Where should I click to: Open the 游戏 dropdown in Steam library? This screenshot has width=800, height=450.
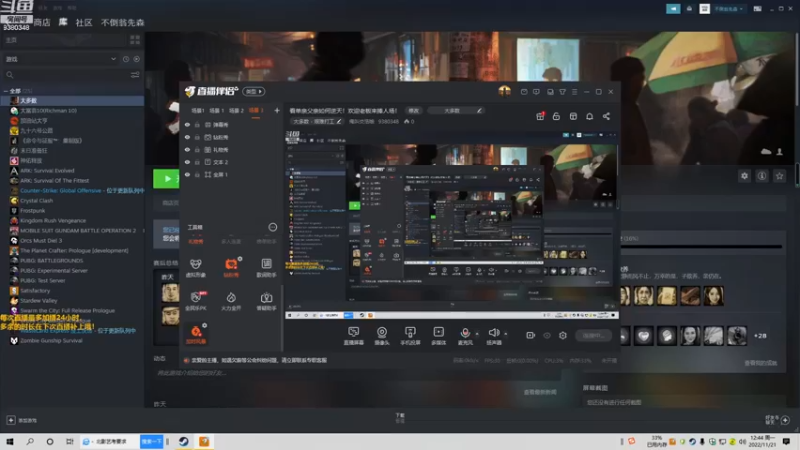(61, 59)
